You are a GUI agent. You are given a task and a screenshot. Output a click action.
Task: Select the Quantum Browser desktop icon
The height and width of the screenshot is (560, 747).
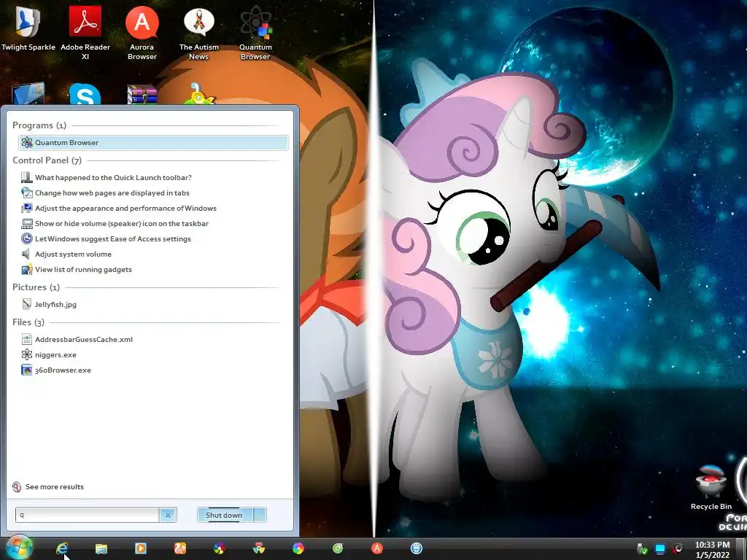255,32
